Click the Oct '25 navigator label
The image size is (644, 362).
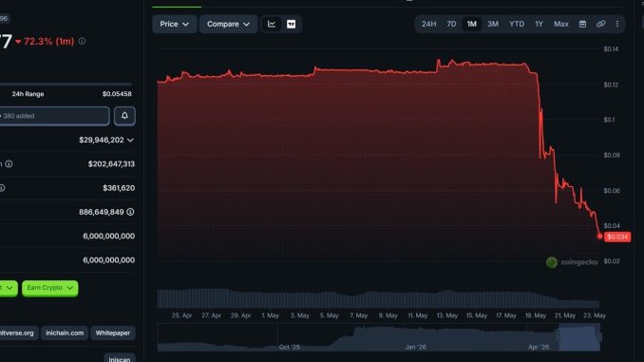(289, 347)
